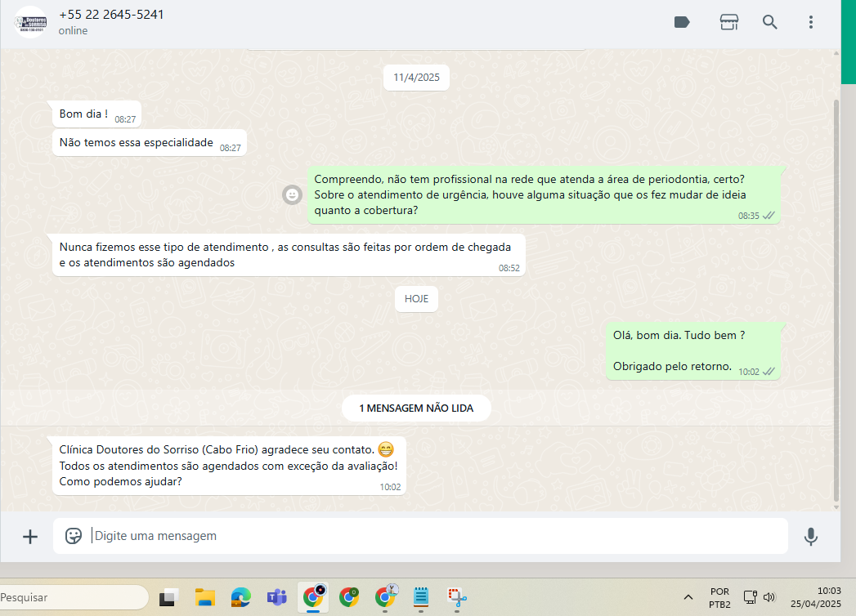Select the 'Bom dia !' message

(97, 114)
